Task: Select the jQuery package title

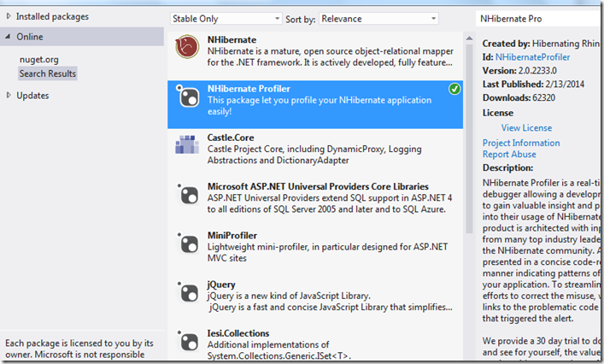Action: pos(221,285)
